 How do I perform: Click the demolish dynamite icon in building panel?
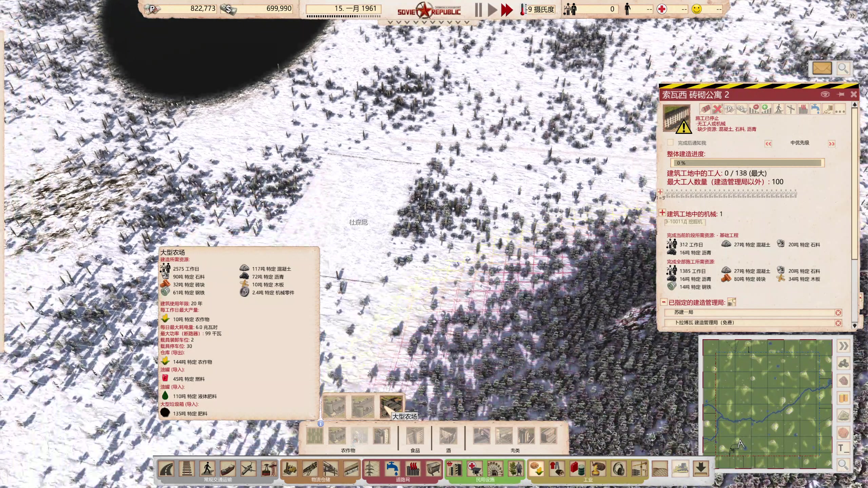click(705, 109)
